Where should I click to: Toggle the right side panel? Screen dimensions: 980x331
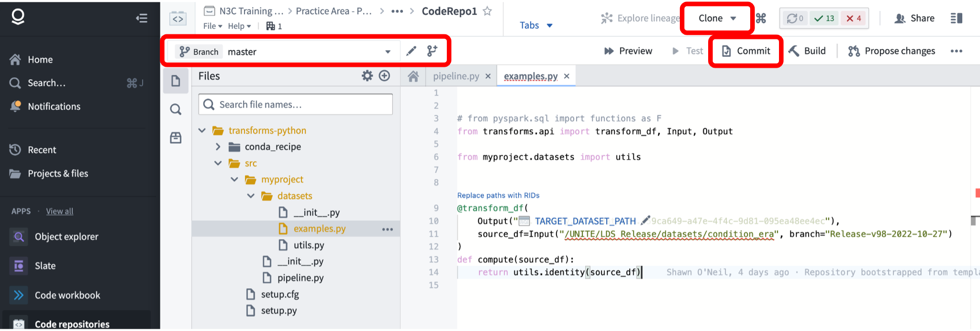[956, 18]
